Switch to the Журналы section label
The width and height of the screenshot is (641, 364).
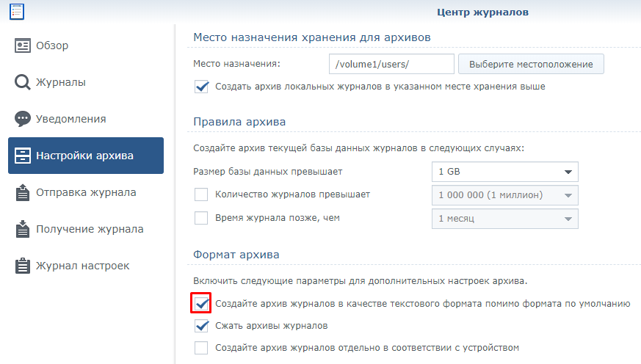(61, 82)
